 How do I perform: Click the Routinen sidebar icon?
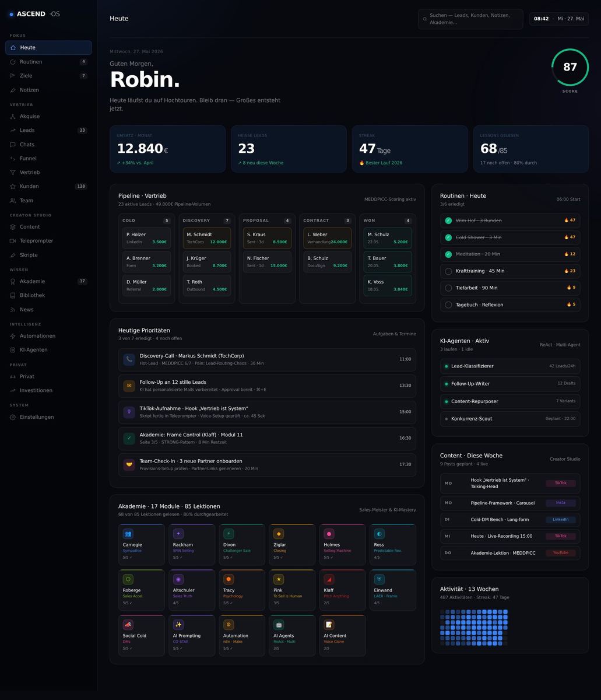(13, 62)
